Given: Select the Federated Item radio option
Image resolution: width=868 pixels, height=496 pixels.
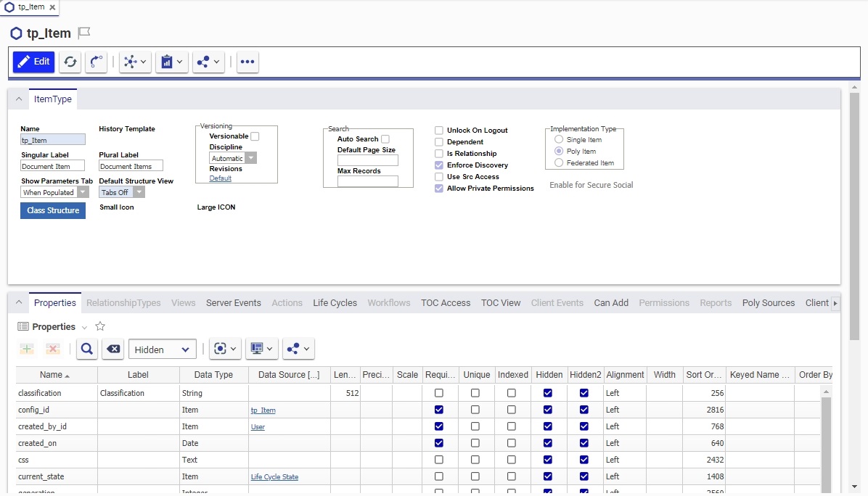Looking at the screenshot, I should point(559,162).
